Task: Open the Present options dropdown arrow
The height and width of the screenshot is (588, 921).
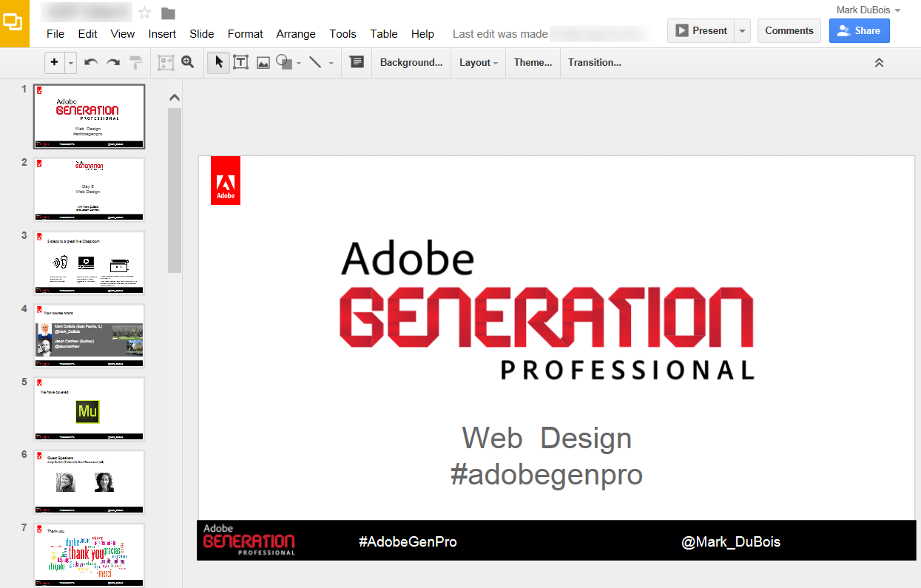Action: (742, 30)
